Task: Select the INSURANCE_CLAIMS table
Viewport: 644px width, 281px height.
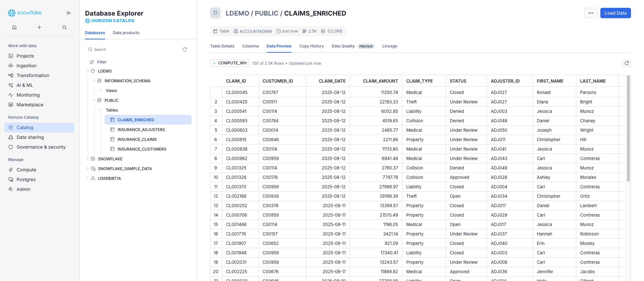Action: coord(148,139)
